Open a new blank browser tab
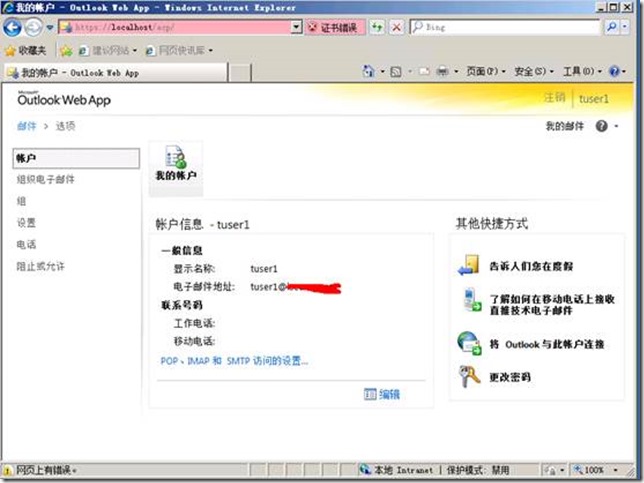Viewport: 644px width, 483px height. point(239,73)
